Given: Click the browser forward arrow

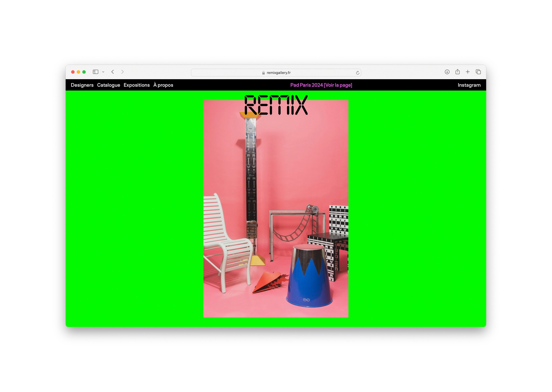Looking at the screenshot, I should [x=123, y=72].
